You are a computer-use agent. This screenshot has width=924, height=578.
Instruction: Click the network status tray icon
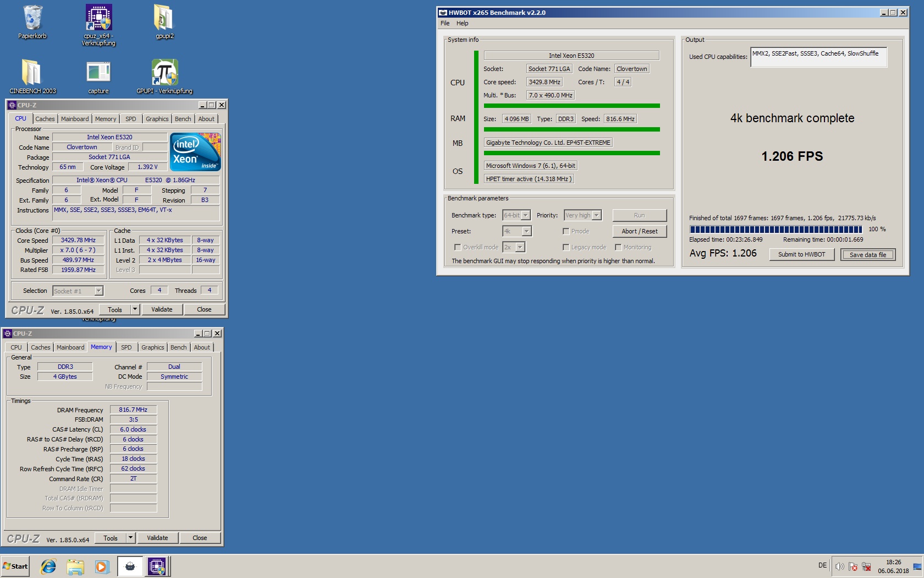pyautogui.click(x=866, y=566)
